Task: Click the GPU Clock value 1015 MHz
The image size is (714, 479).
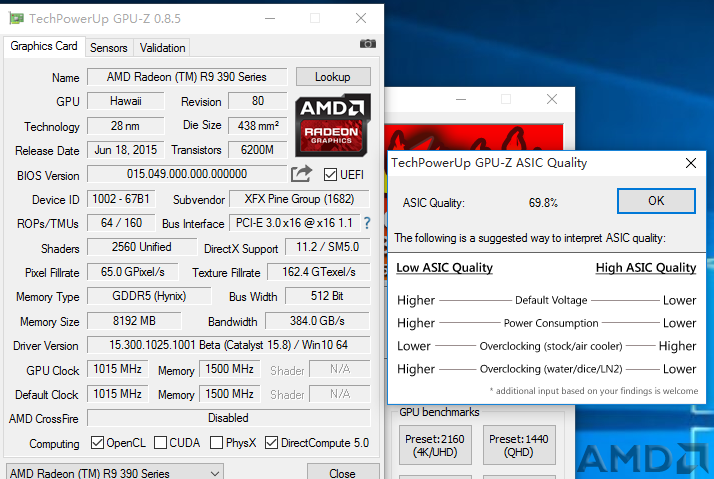Action: pyautogui.click(x=117, y=369)
